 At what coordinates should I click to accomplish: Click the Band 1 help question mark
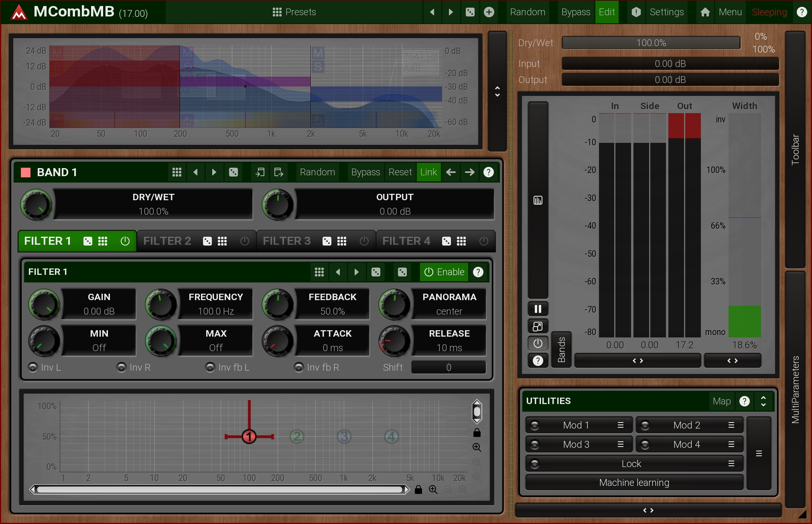click(x=488, y=172)
